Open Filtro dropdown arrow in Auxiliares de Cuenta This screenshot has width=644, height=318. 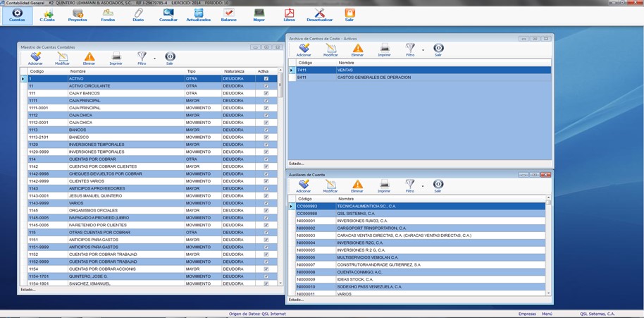tap(423, 186)
